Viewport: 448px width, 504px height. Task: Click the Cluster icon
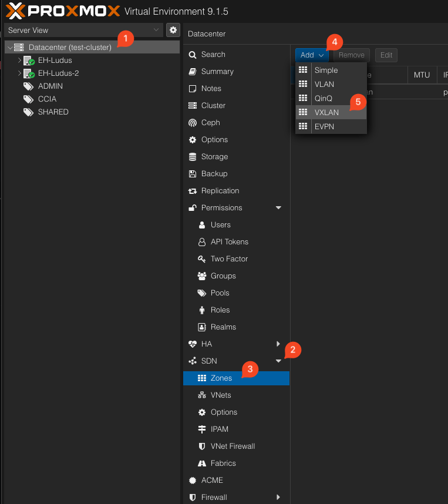193,106
